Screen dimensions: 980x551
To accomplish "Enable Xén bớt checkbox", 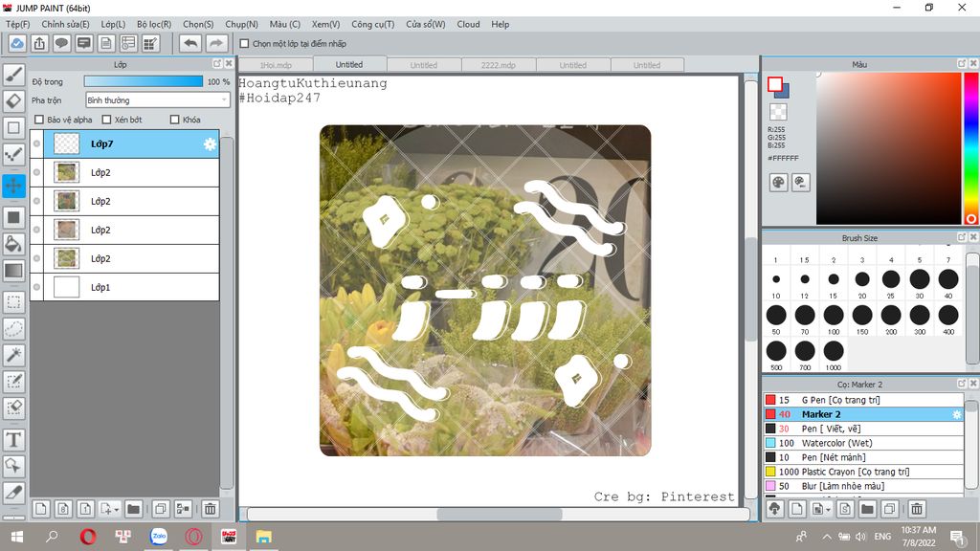I will (106, 120).
